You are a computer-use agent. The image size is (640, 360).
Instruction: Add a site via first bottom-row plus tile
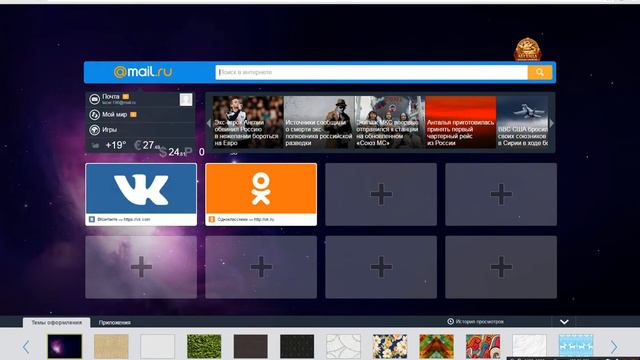click(141, 267)
